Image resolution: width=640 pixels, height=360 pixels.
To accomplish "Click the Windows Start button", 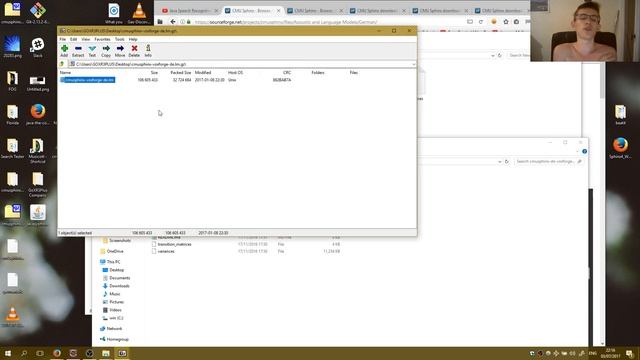I will click(x=8, y=353).
